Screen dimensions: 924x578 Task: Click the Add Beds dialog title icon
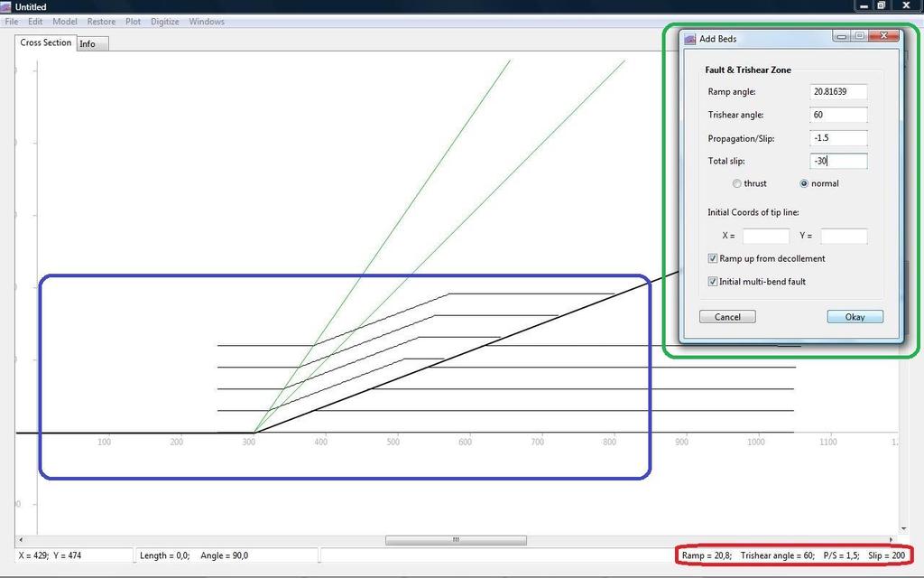click(690, 39)
